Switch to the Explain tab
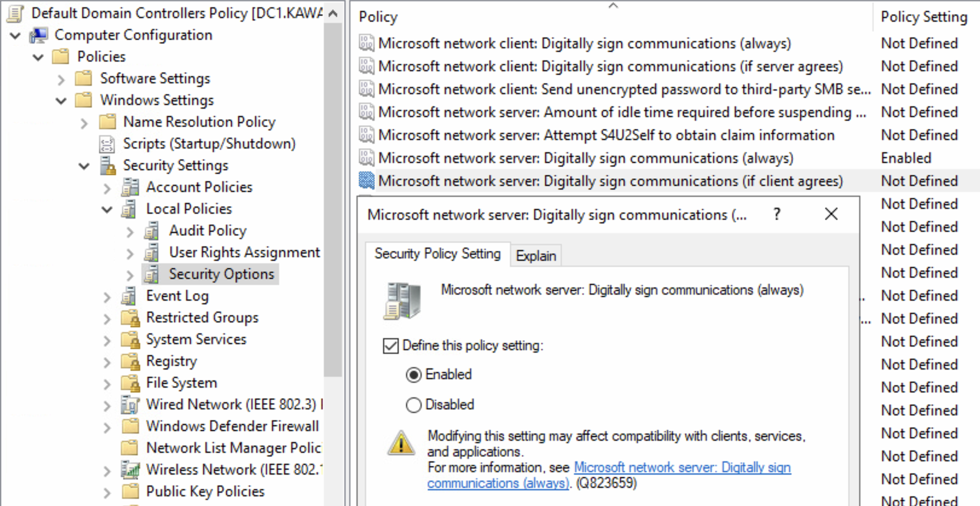 click(x=536, y=256)
